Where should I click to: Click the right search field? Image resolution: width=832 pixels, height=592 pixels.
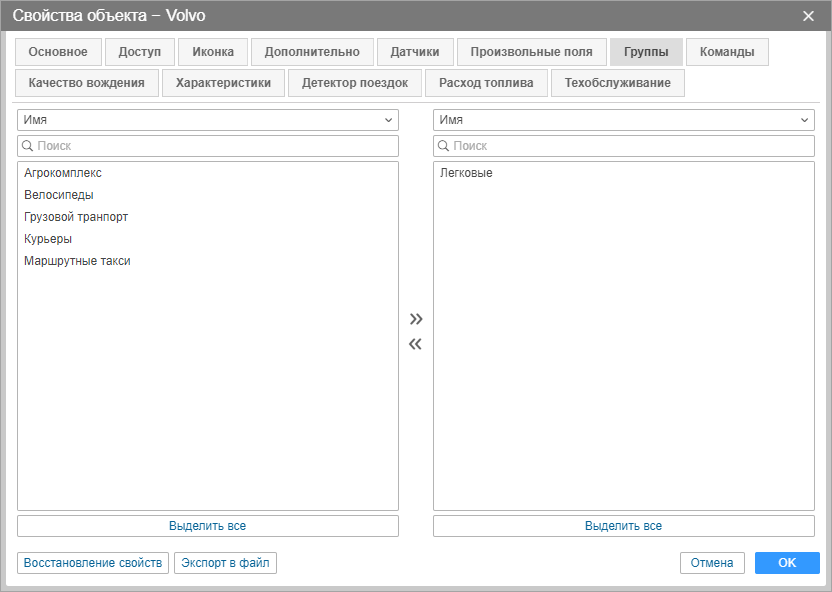click(623, 146)
